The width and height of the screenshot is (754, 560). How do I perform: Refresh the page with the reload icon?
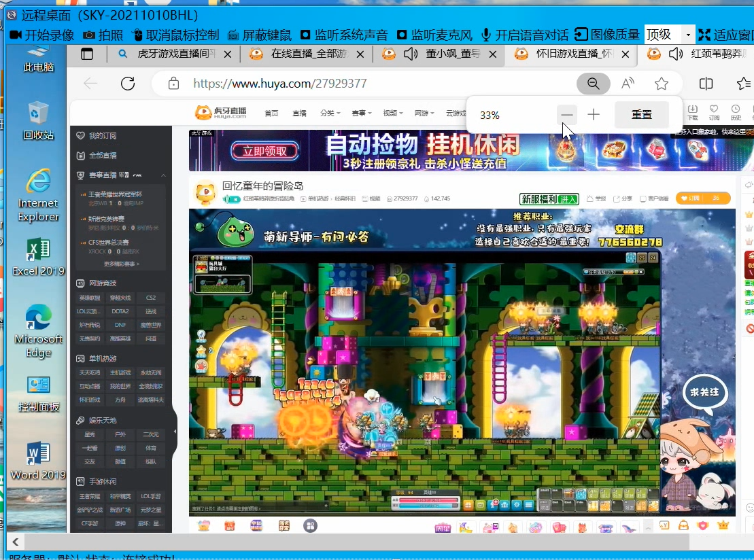click(x=128, y=84)
